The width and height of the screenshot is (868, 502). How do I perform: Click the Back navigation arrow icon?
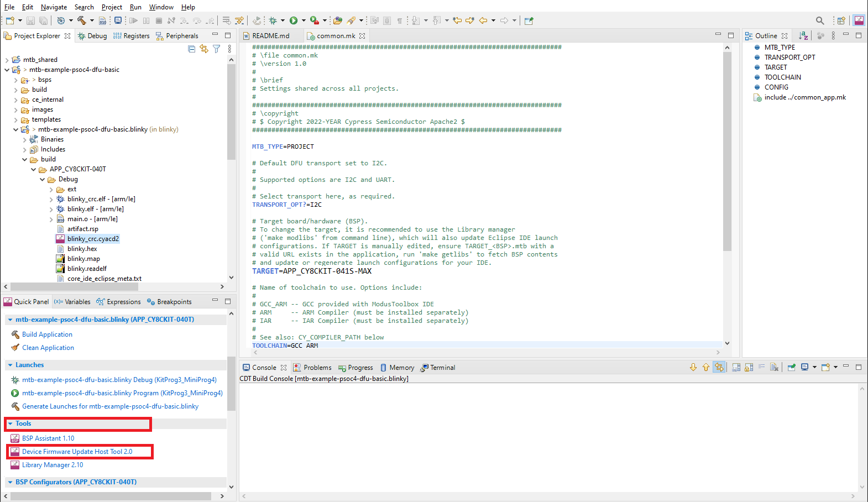[483, 20]
